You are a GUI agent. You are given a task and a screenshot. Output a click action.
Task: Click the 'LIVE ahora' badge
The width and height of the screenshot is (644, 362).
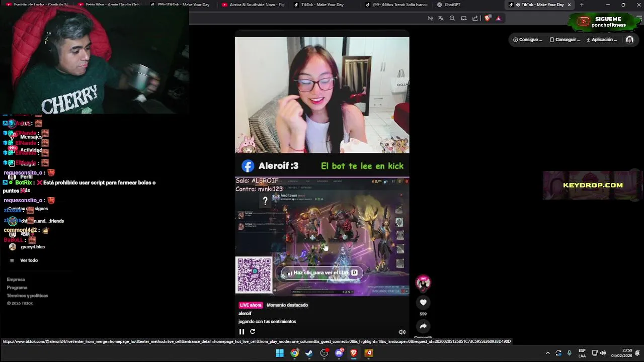[251, 305]
